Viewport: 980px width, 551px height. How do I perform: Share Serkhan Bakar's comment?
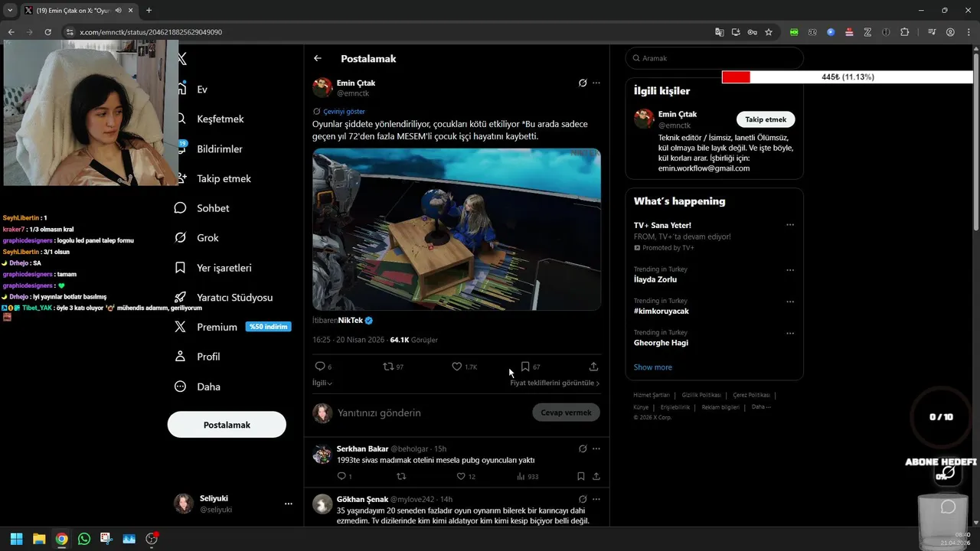(x=596, y=476)
